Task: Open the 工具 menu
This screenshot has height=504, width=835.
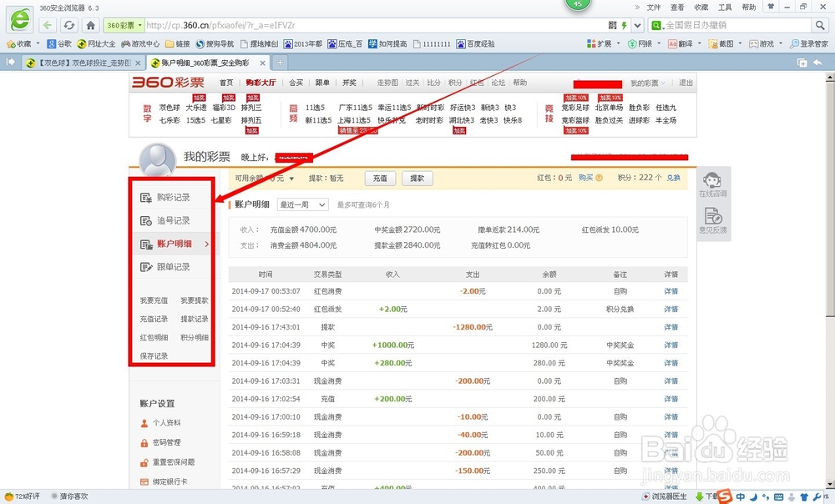Action: pyautogui.click(x=725, y=8)
